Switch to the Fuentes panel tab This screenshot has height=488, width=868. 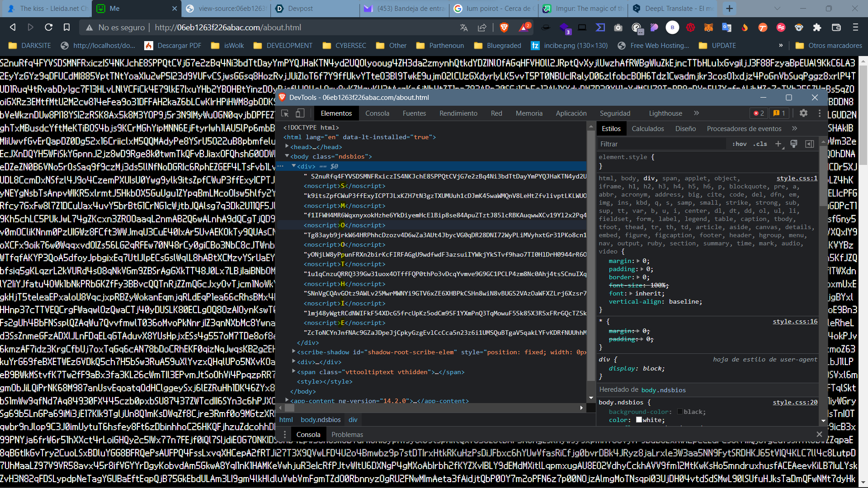414,113
